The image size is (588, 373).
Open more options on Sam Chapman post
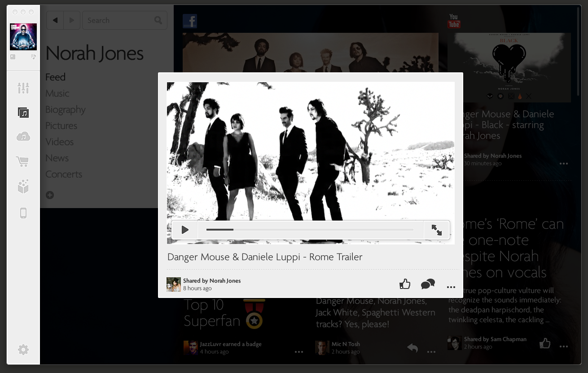tap(564, 346)
